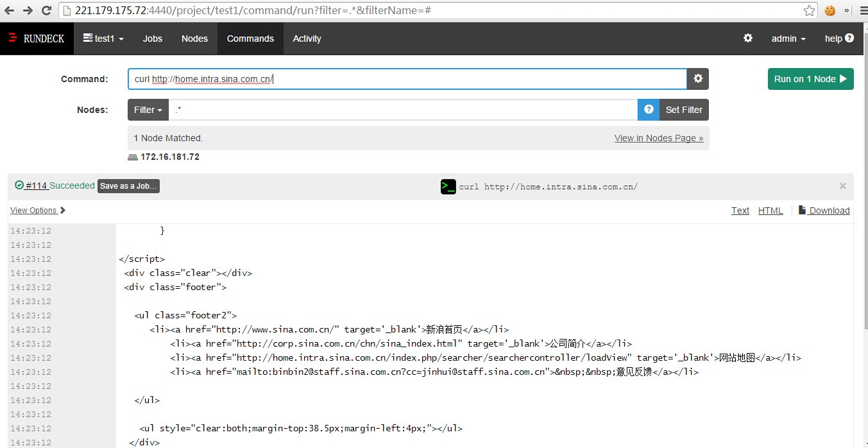Select node 172.16.181.72

tap(170, 157)
